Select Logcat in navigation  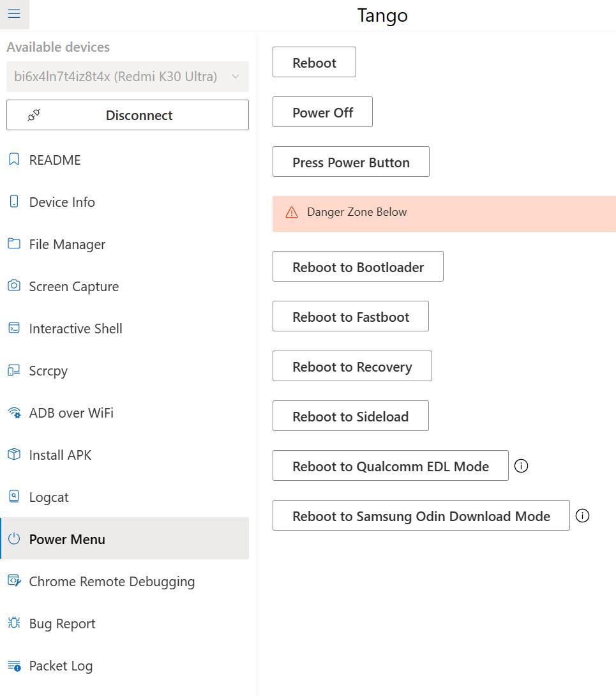tap(49, 497)
